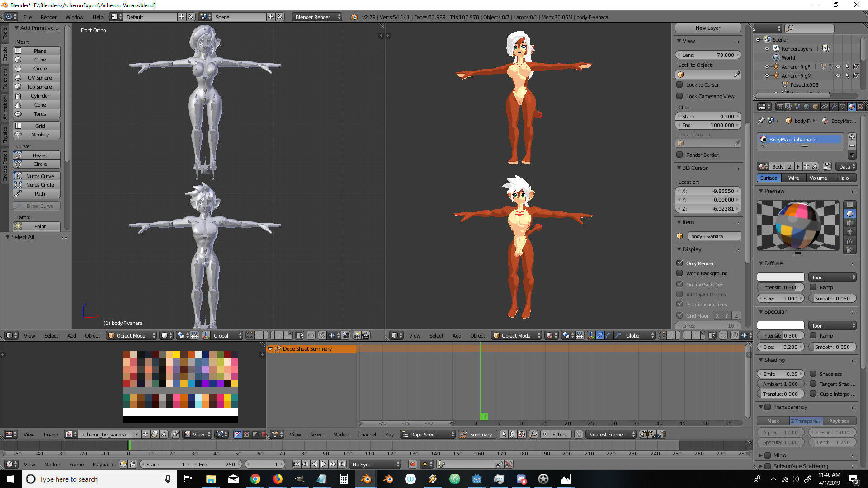Play animation in the timeline

click(324, 464)
